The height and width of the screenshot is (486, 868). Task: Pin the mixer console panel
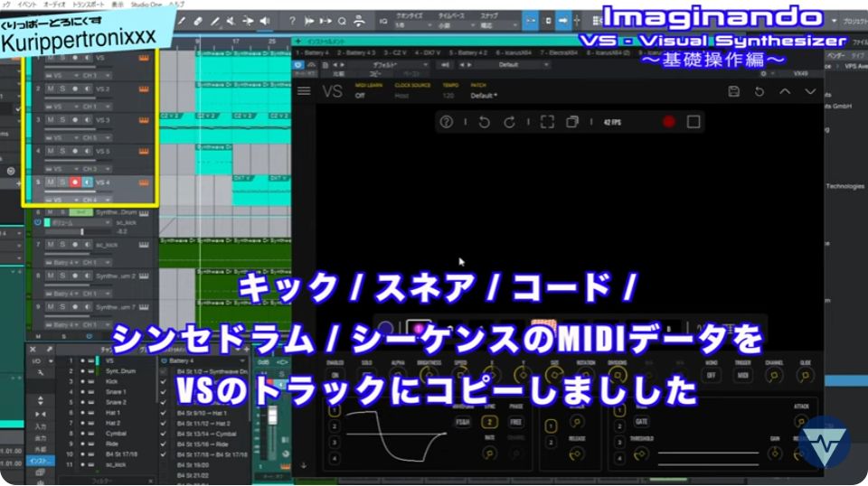pyautogui.click(x=49, y=350)
